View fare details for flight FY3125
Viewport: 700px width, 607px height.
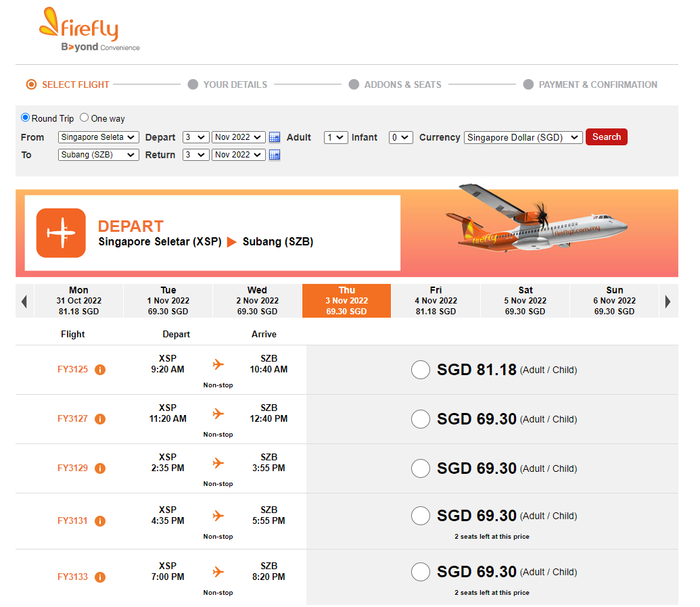coord(100,370)
